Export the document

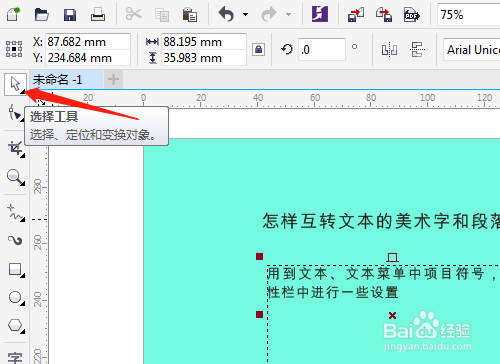pos(384,15)
